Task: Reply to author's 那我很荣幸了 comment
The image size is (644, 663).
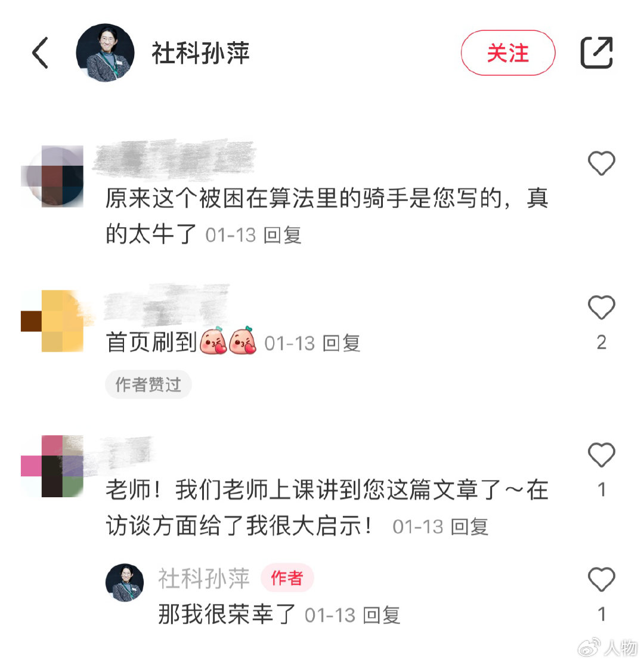Action: (382, 615)
